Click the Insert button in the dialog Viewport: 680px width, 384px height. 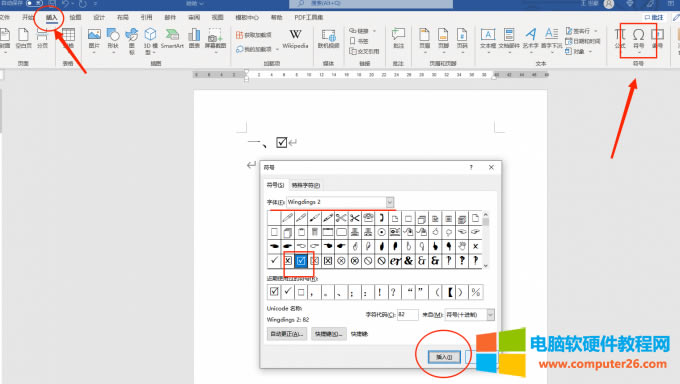pyautogui.click(x=444, y=357)
